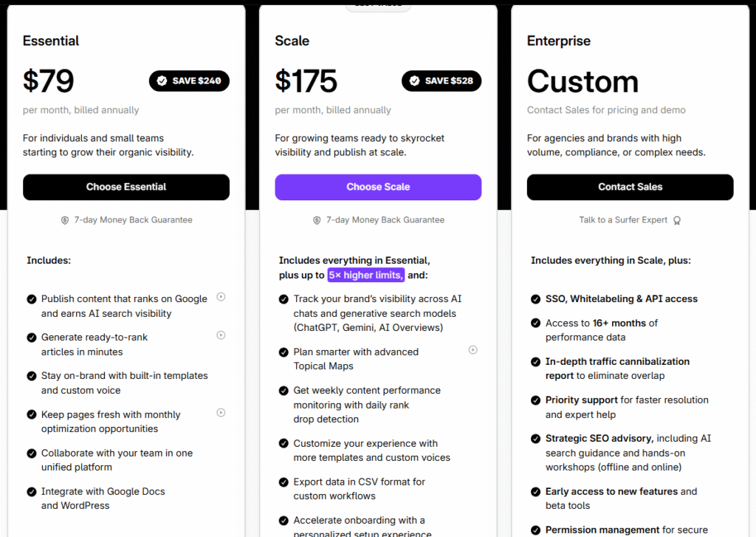Image resolution: width=756 pixels, height=537 pixels.
Task: Choose the Scale plan
Action: [x=378, y=187]
